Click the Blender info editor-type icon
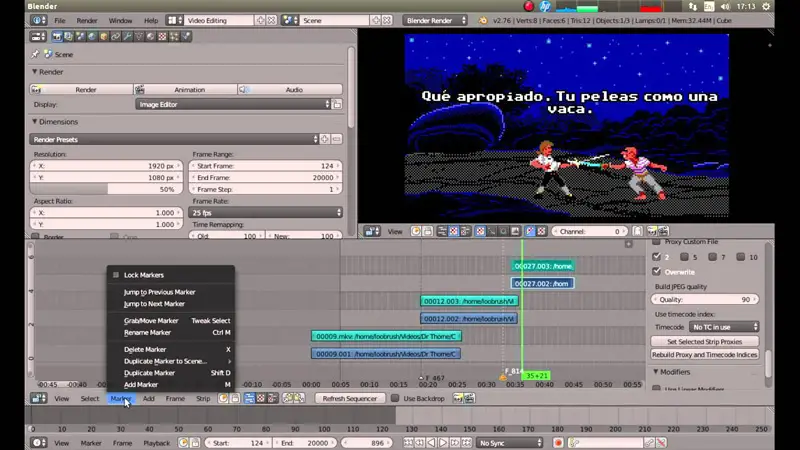This screenshot has width=800, height=450. click(x=38, y=20)
